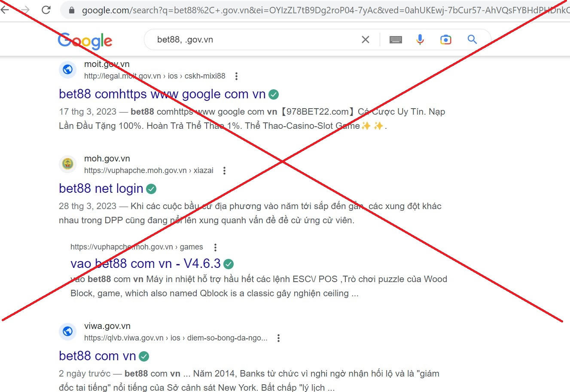Open 'vao bet88 com vn - V4.6.3' link
The height and width of the screenshot is (392, 570).
pos(146,263)
